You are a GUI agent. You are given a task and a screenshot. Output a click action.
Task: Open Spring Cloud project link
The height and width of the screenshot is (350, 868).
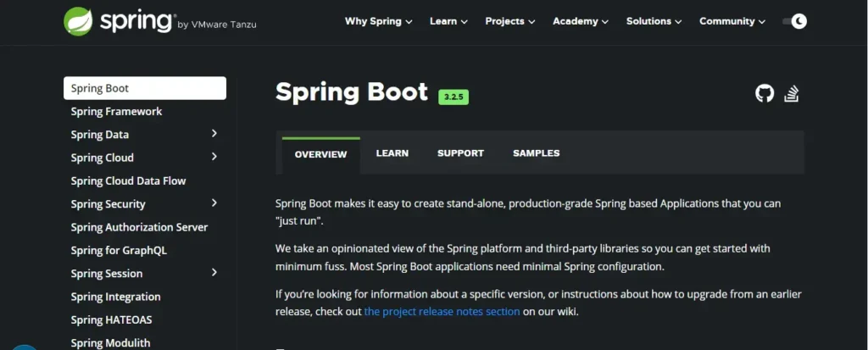point(102,158)
